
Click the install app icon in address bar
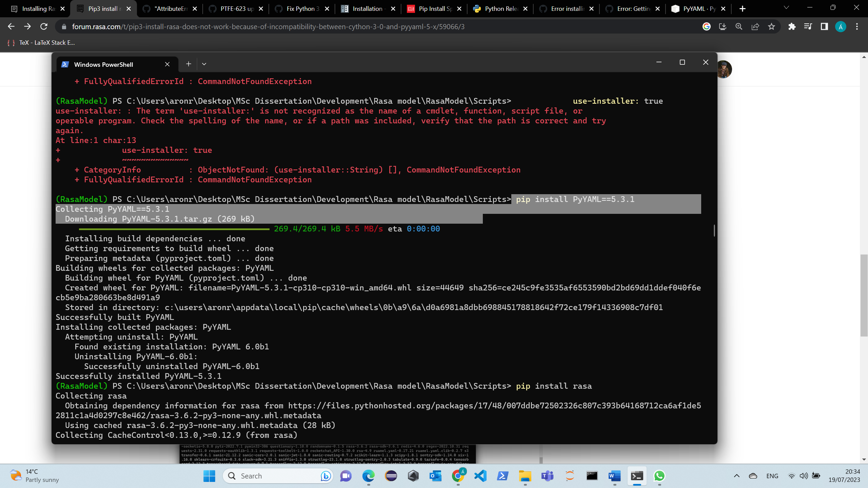click(x=723, y=26)
